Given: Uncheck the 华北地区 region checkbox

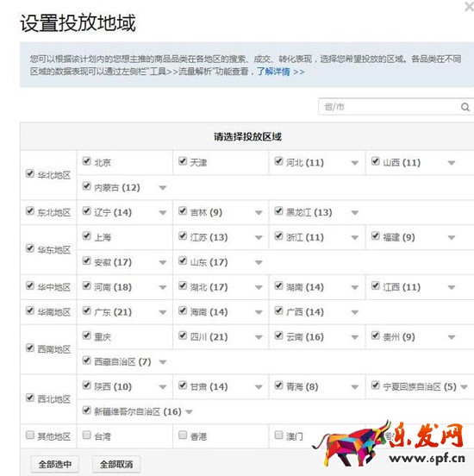Looking at the screenshot, I should tap(30, 173).
